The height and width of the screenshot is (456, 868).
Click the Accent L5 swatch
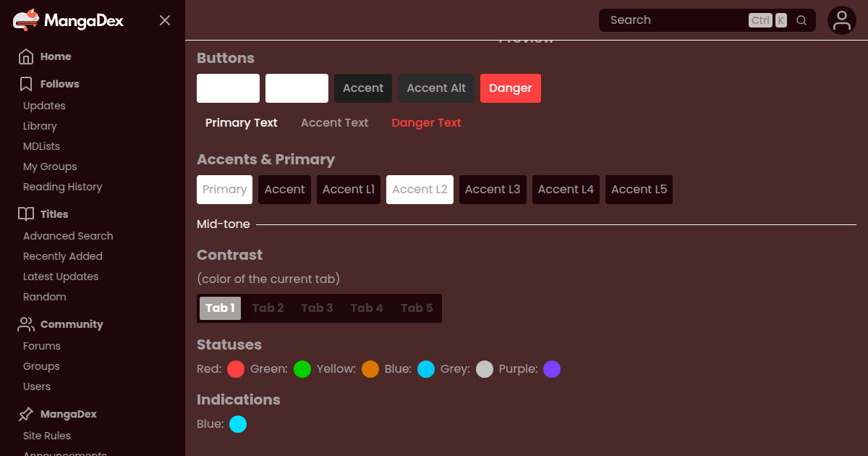pos(639,190)
